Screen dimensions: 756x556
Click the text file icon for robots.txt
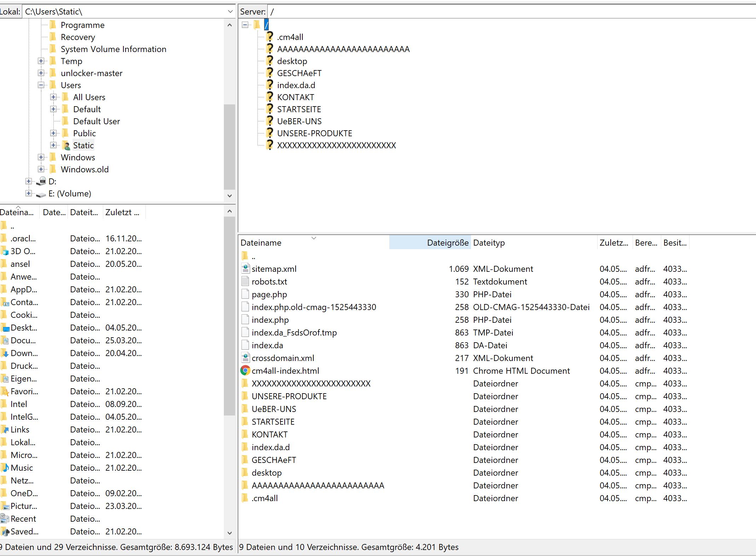pos(245,281)
